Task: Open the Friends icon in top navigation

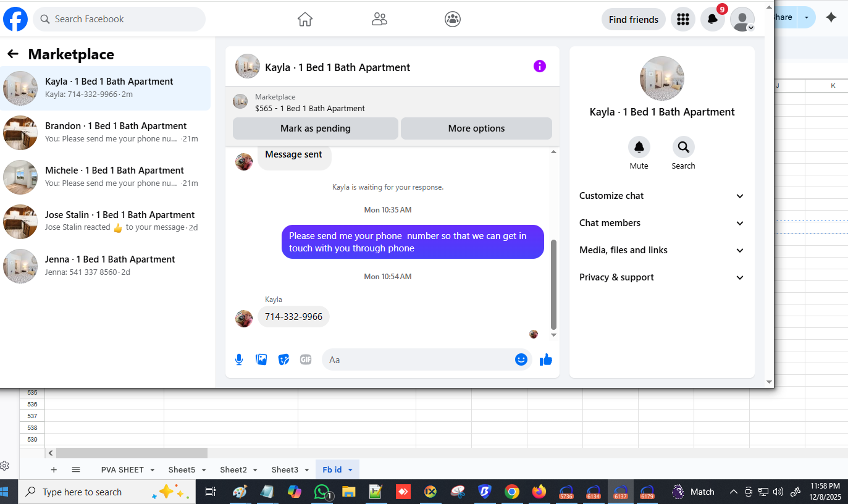Action: 379,19
